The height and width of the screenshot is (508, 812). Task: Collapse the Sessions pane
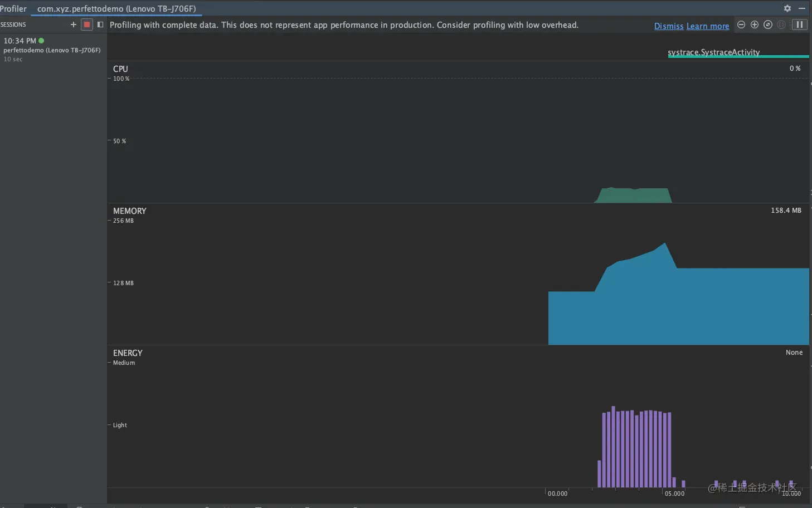(x=100, y=25)
